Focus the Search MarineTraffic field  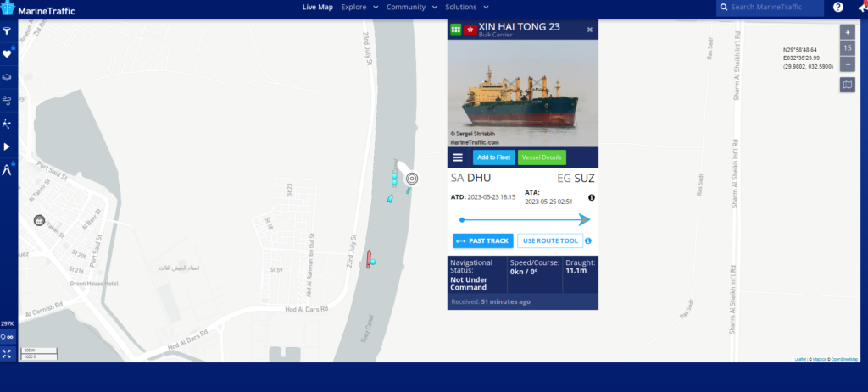tap(770, 7)
